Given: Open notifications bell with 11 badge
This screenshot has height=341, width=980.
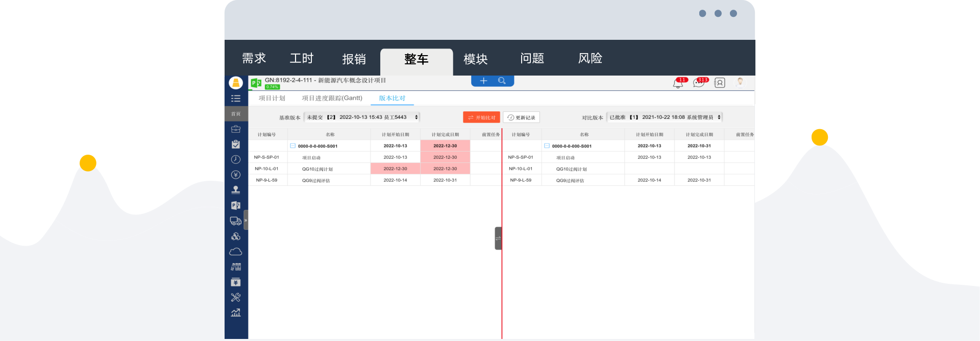Looking at the screenshot, I should coord(679,83).
